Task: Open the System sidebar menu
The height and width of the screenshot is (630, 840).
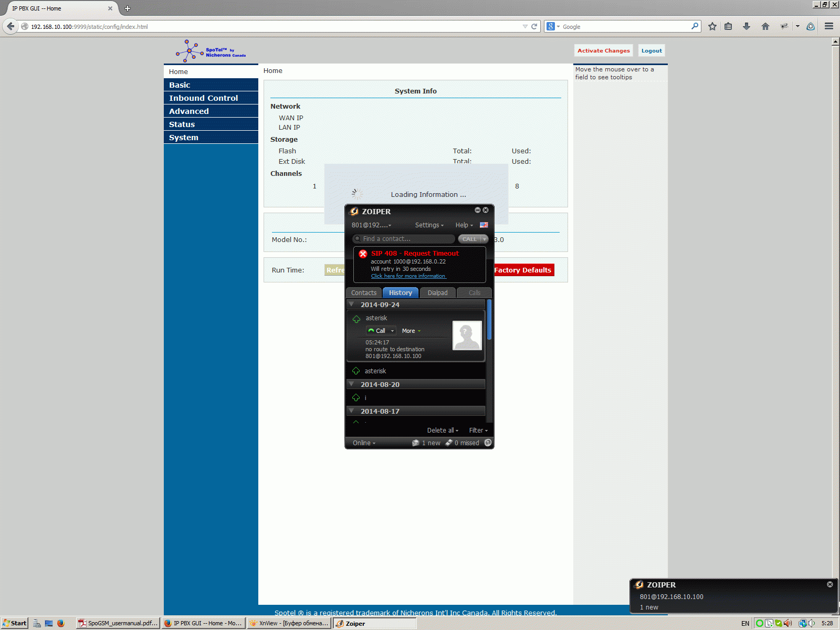Action: click(x=211, y=138)
